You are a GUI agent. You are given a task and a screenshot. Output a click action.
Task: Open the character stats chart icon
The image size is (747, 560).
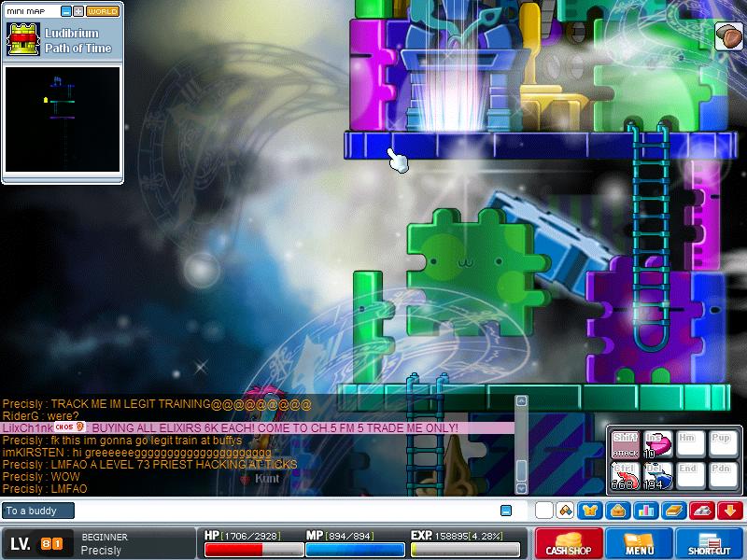click(x=646, y=511)
